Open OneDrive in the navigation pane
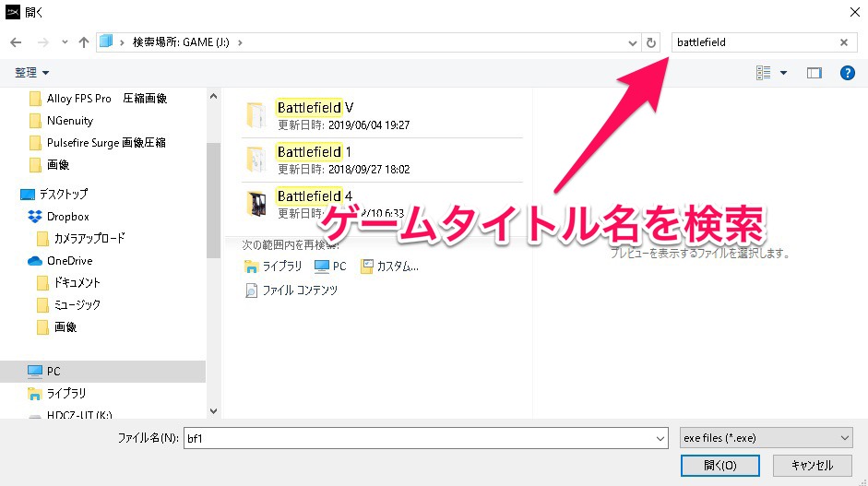The width and height of the screenshot is (868, 486). (69, 261)
